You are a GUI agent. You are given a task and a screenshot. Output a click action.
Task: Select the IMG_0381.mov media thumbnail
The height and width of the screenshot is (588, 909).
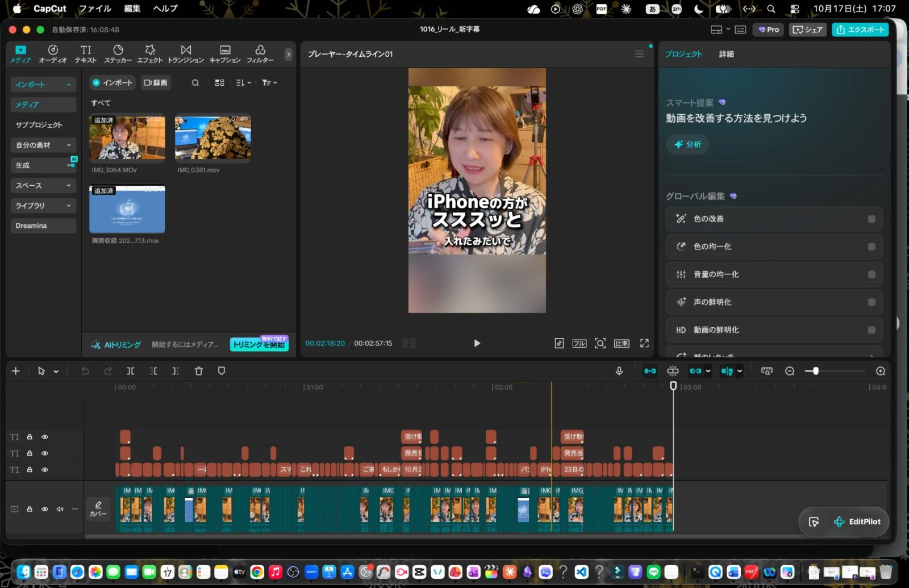[212, 137]
